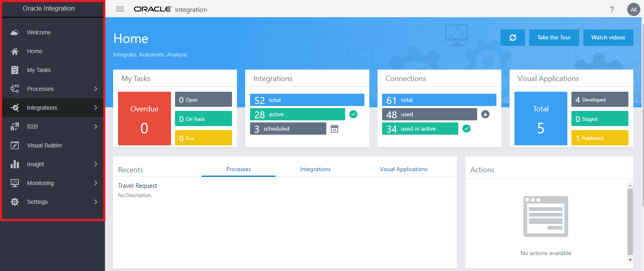644x271 pixels.
Task: Expand the Settings submenu chevron
Action: pos(96,202)
